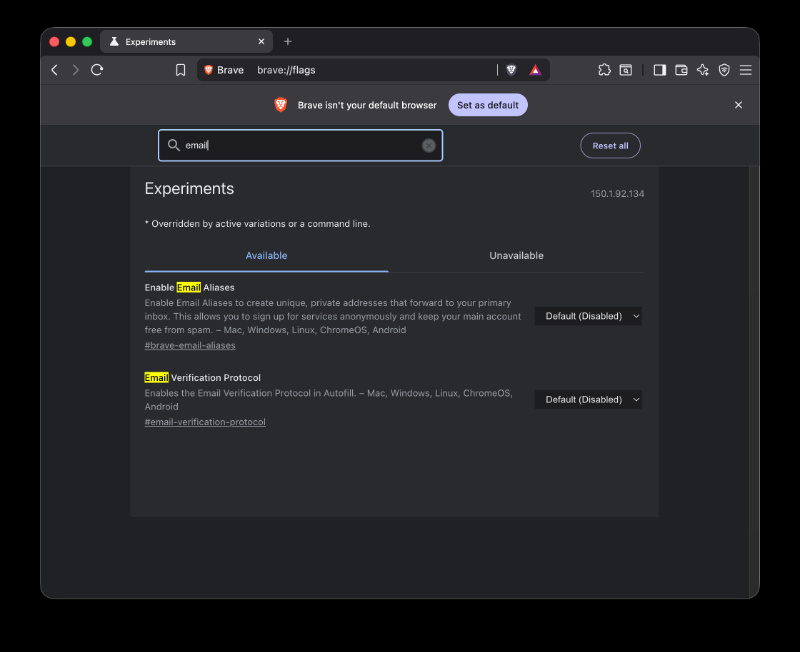Screen dimensions: 800x652
Task: Bookmark this page icon
Action: point(181,70)
